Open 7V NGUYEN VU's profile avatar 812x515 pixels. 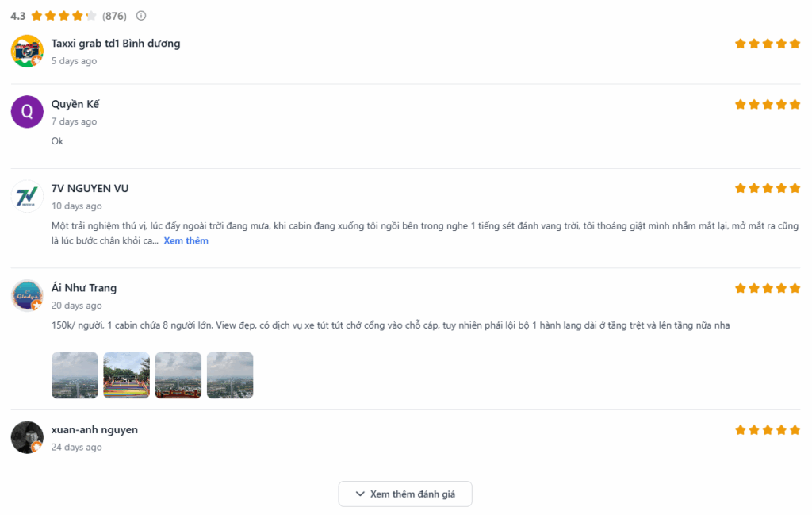pyautogui.click(x=27, y=196)
